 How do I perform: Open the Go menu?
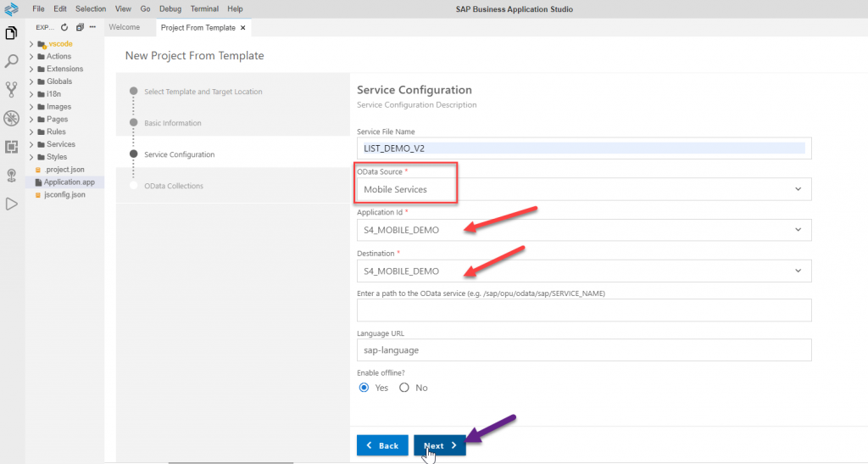pyautogui.click(x=145, y=8)
